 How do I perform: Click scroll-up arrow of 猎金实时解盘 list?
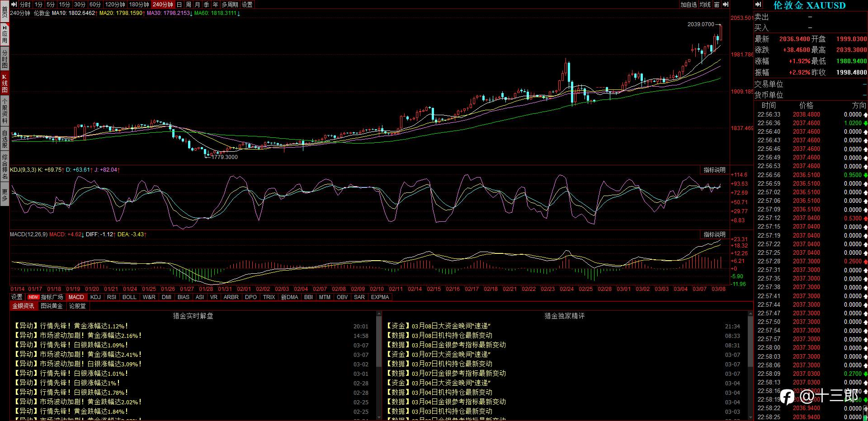pyautogui.click(x=379, y=314)
